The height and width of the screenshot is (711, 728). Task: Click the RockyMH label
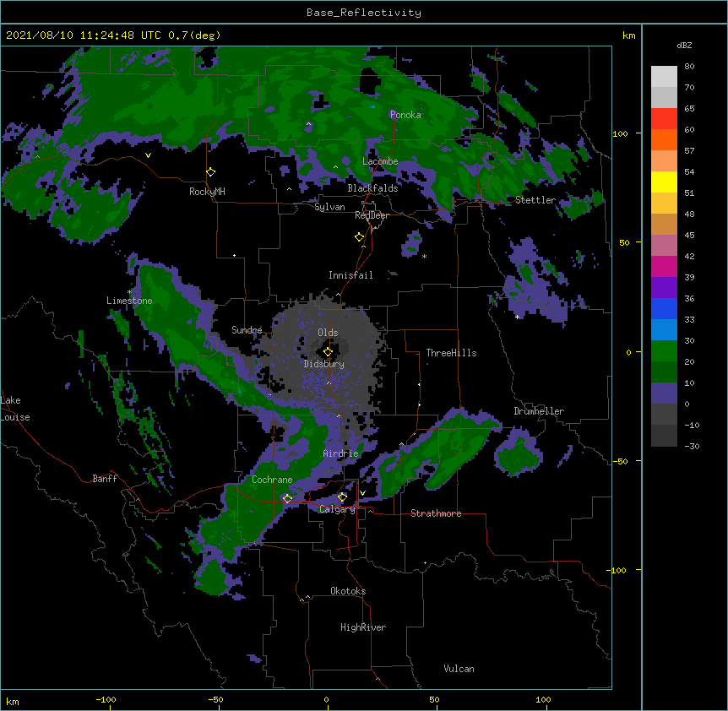click(207, 192)
